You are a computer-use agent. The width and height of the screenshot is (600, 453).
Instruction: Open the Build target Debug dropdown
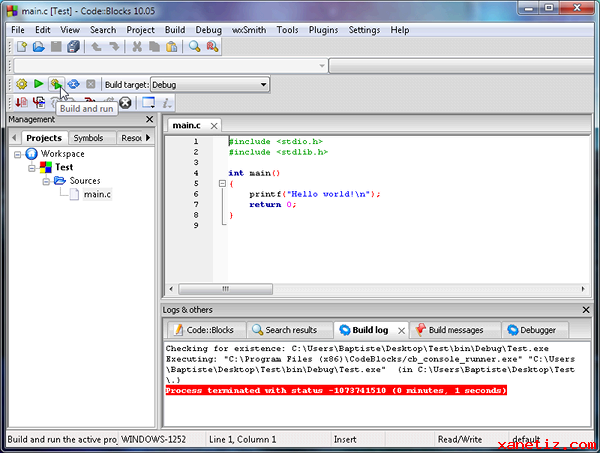[210, 85]
